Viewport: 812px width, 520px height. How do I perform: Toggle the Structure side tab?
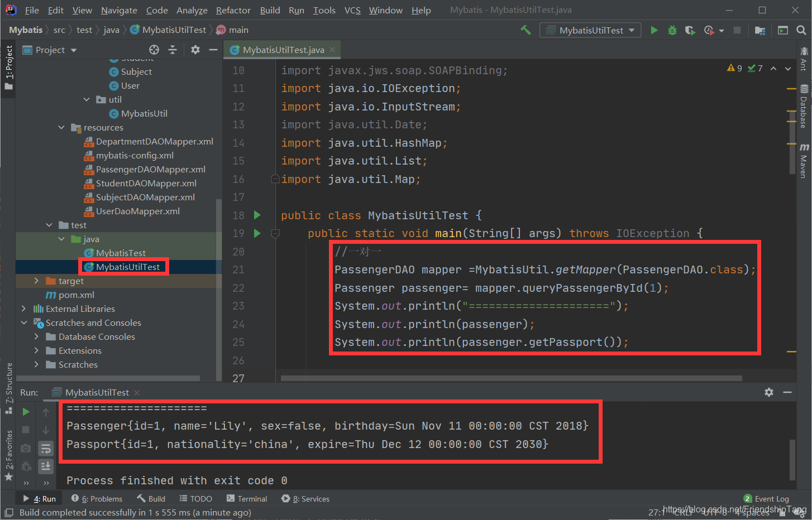click(8, 388)
